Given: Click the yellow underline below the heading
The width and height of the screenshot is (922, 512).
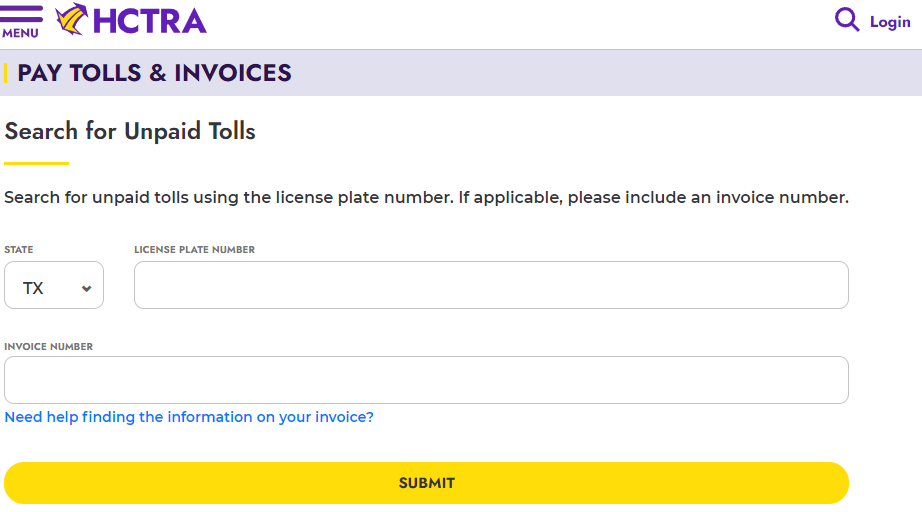Looking at the screenshot, I should click(36, 163).
